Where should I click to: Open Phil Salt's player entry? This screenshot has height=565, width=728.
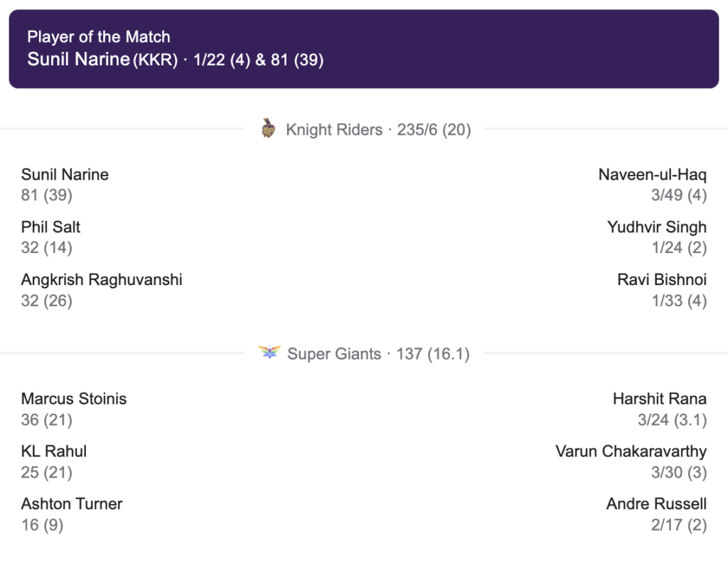[50, 227]
